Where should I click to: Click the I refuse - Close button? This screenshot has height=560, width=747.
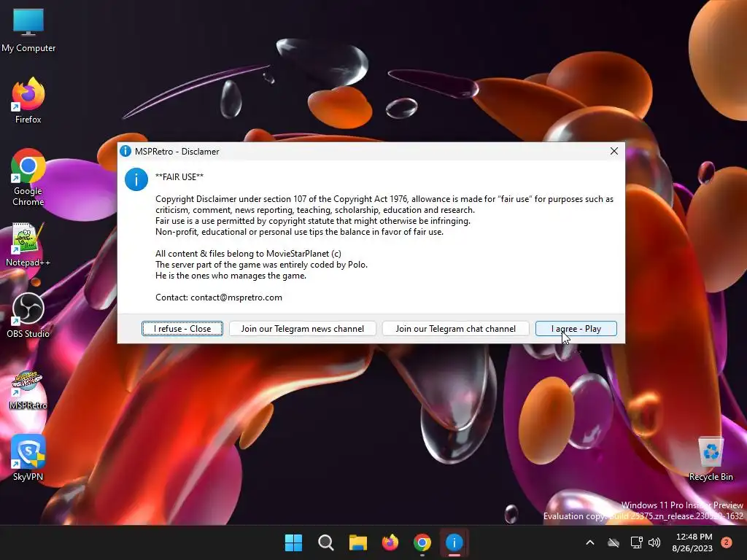[x=182, y=329]
